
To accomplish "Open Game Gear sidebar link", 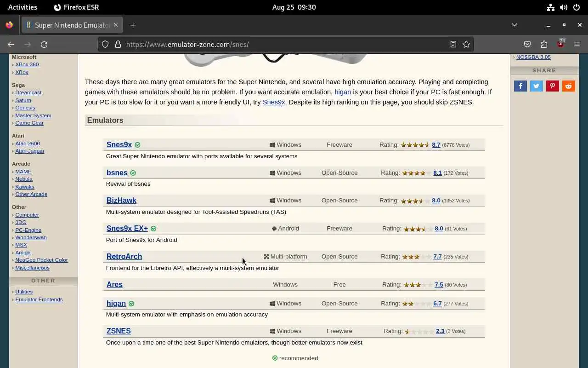I will (x=29, y=123).
